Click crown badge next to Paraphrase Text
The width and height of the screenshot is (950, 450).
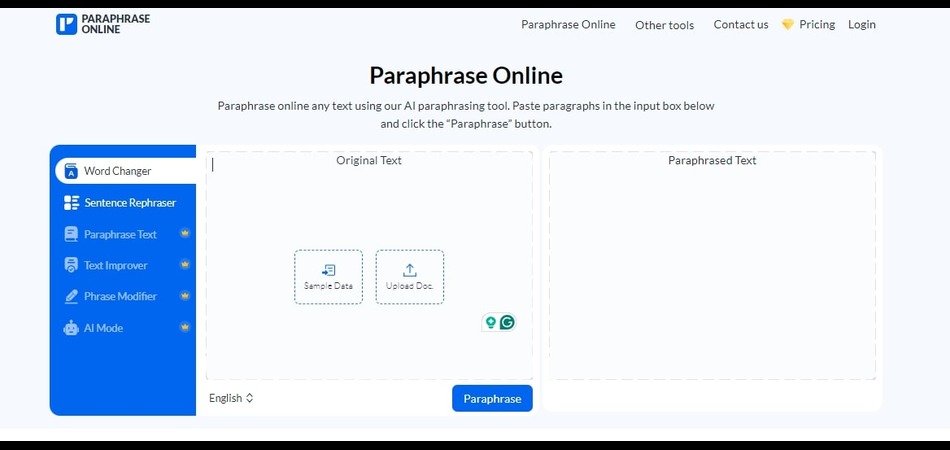coord(185,233)
